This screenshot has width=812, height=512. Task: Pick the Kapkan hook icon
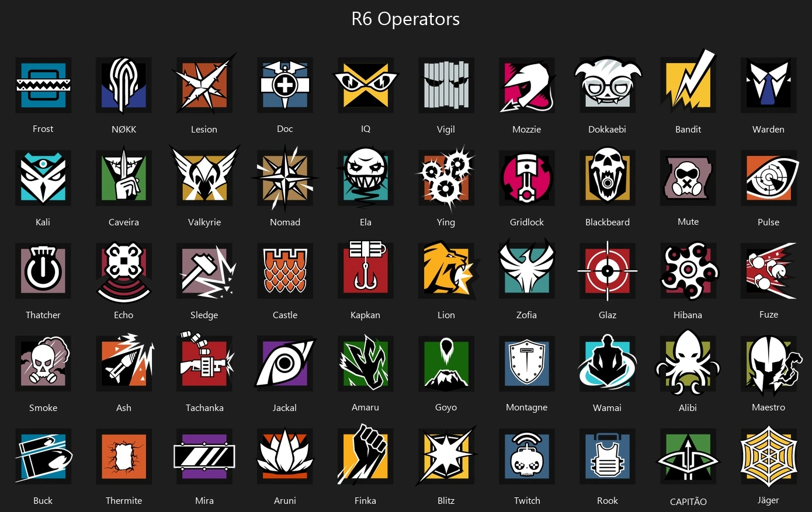pyautogui.click(x=366, y=269)
